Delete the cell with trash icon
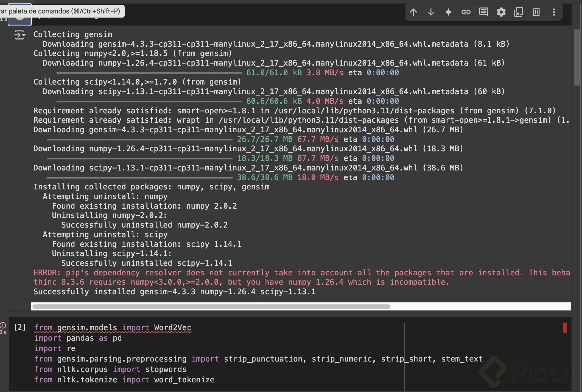582x392 pixels. (536, 12)
